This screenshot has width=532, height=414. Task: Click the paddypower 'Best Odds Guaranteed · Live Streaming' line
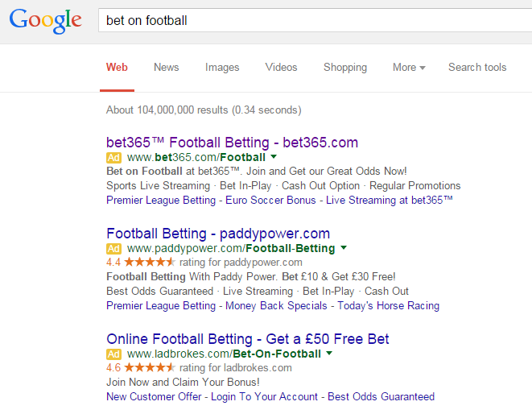(258, 292)
